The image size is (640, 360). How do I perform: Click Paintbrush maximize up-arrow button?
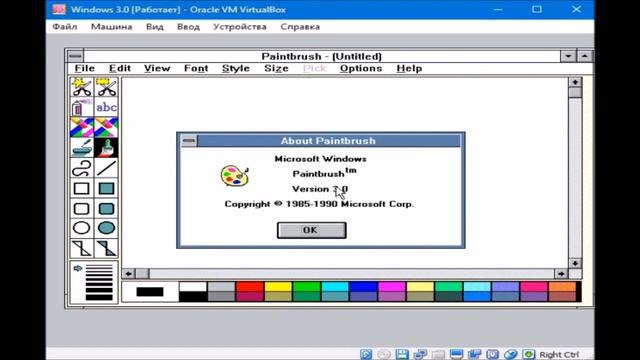coord(584,56)
